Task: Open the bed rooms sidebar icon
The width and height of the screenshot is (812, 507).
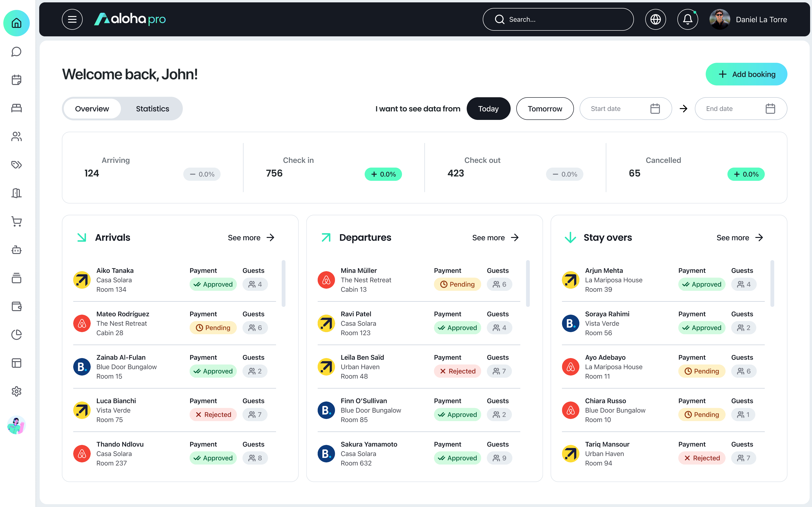Action: pos(17,108)
